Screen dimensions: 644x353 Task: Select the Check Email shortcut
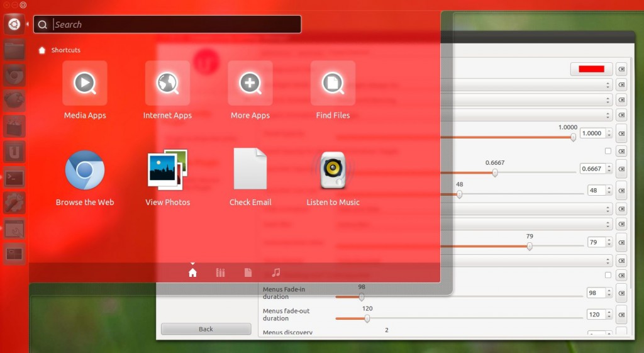pos(250,169)
